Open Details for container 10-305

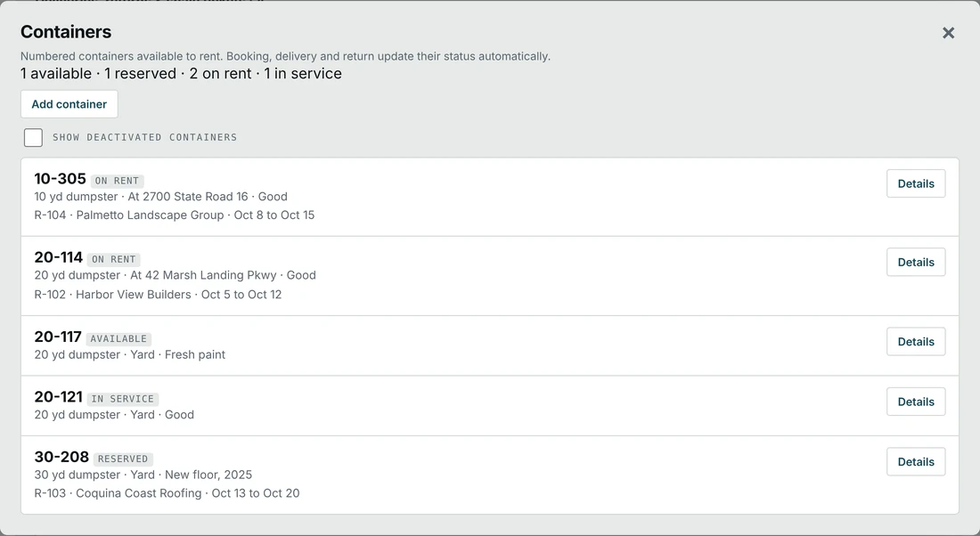(x=916, y=183)
